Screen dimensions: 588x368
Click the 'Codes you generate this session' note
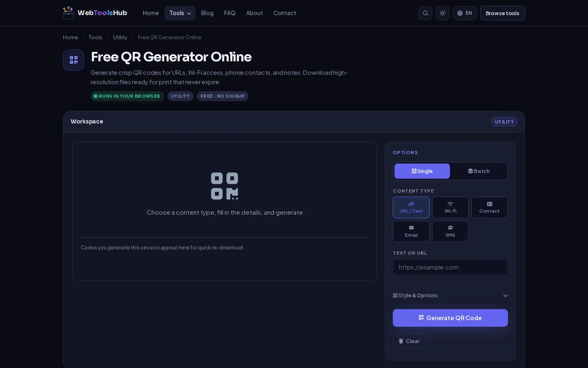163,247
